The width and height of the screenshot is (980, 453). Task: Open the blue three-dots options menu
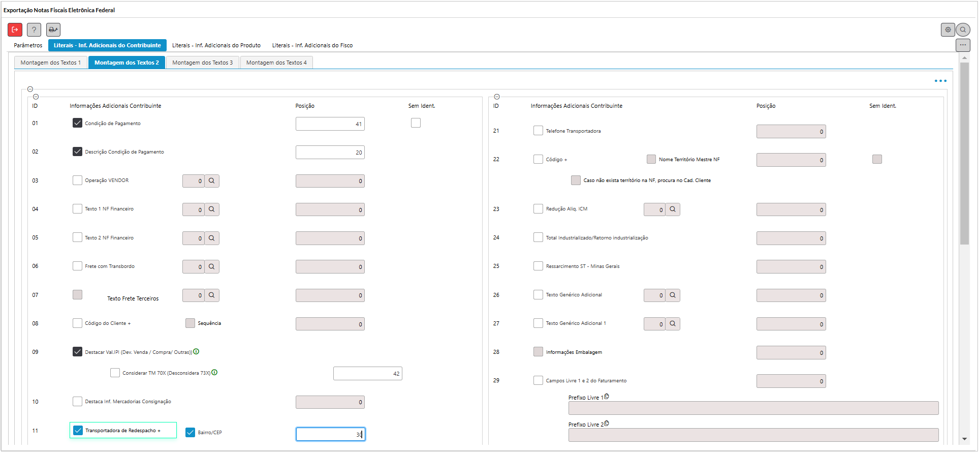(x=940, y=81)
